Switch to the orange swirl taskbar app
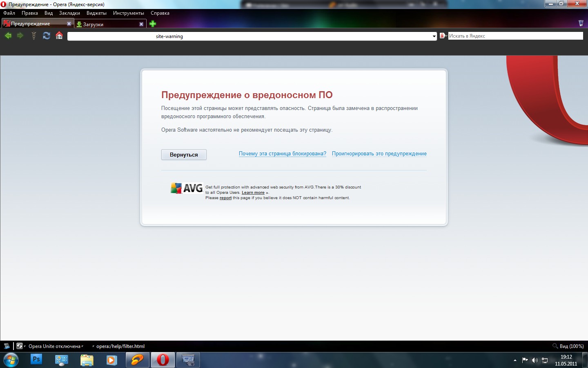588x368 pixels. tap(137, 360)
